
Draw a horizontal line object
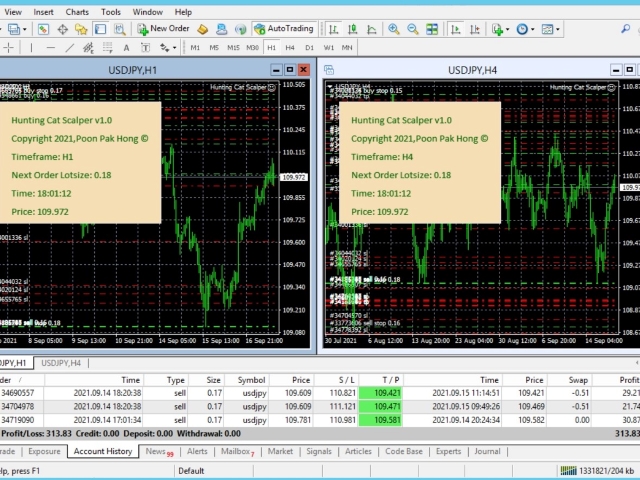[x=51, y=48]
